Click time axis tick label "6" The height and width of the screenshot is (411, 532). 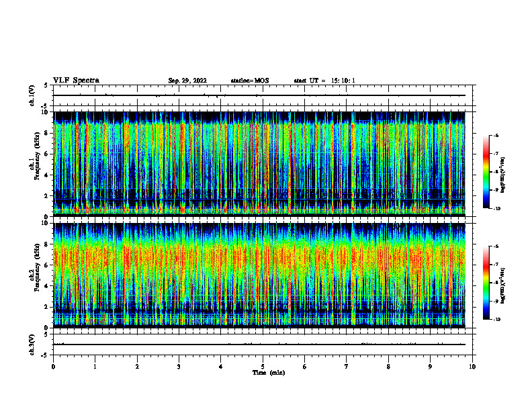[x=305, y=367]
